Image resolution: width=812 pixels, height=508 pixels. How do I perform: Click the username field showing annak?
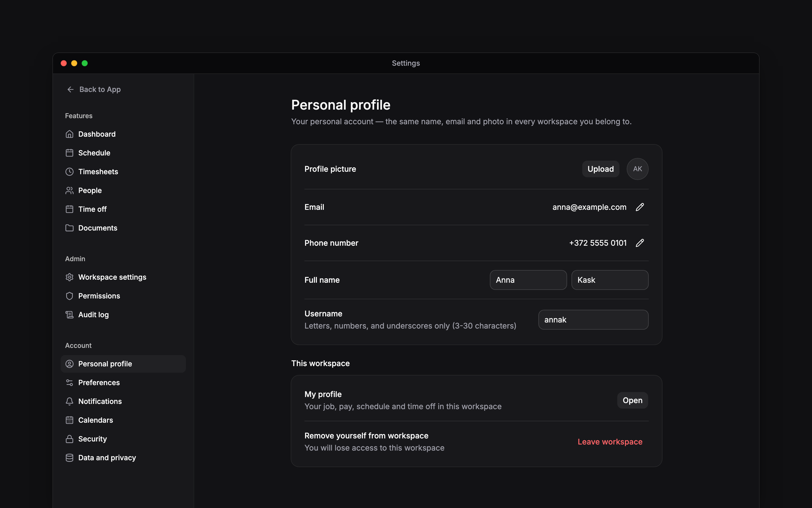[593, 319]
